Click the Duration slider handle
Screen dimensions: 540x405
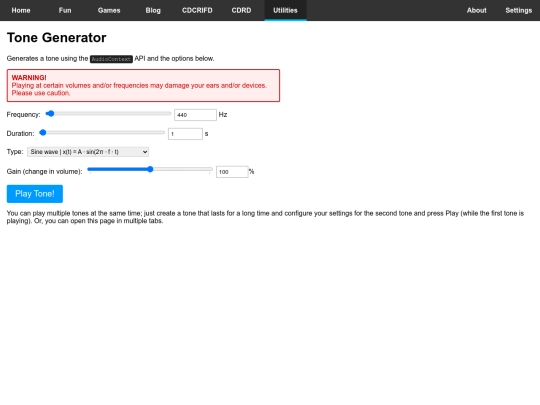[43, 133]
